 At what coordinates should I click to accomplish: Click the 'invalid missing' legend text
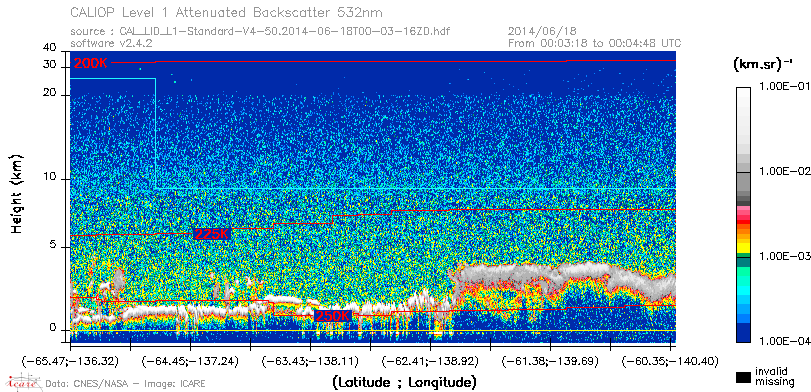pyautogui.click(x=774, y=377)
